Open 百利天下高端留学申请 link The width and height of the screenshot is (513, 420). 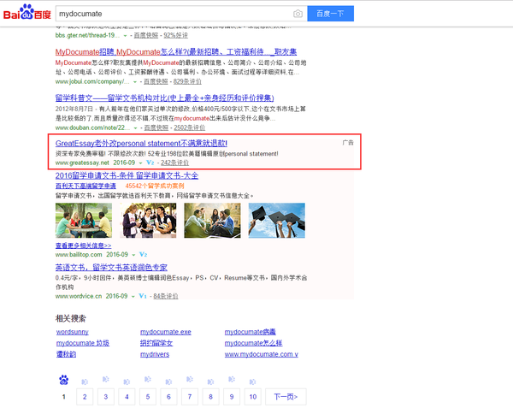(x=85, y=186)
